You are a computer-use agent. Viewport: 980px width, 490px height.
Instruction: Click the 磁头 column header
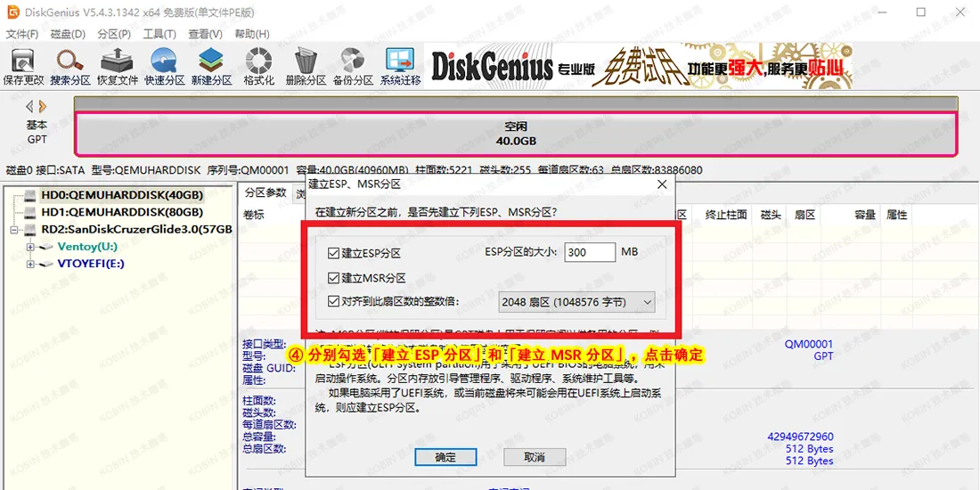point(771,215)
